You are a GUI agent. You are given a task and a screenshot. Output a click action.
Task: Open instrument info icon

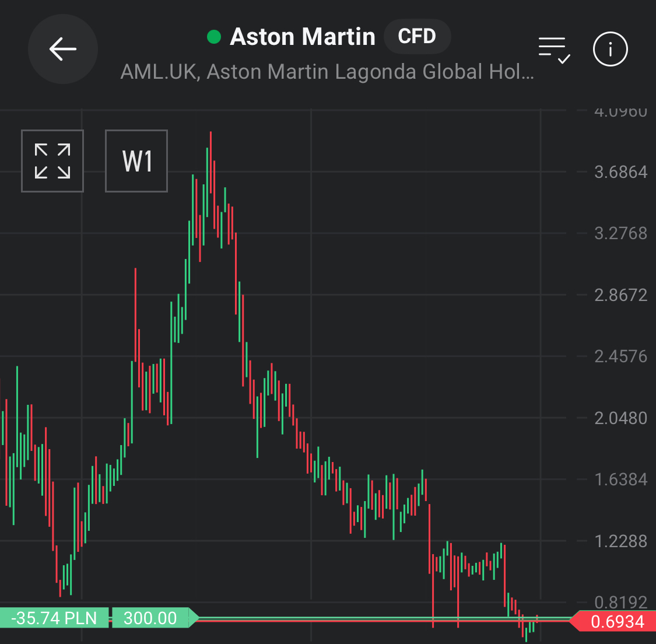click(x=610, y=49)
